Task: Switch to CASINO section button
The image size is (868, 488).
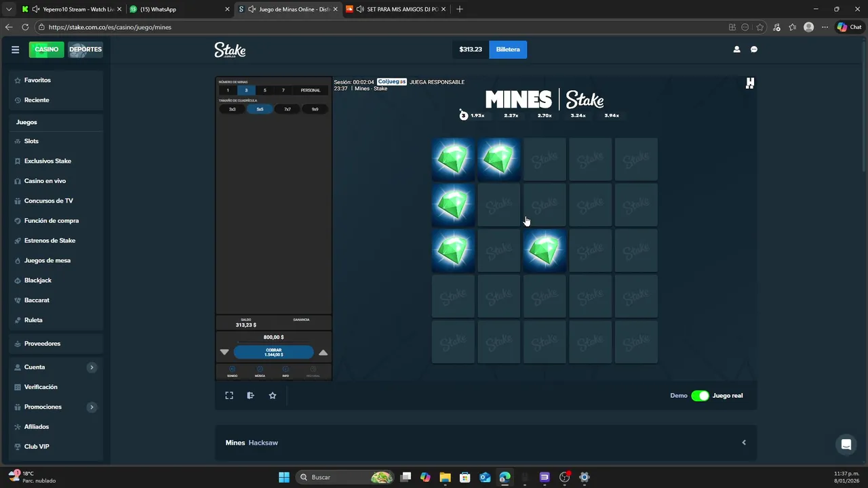Action: click(x=46, y=49)
